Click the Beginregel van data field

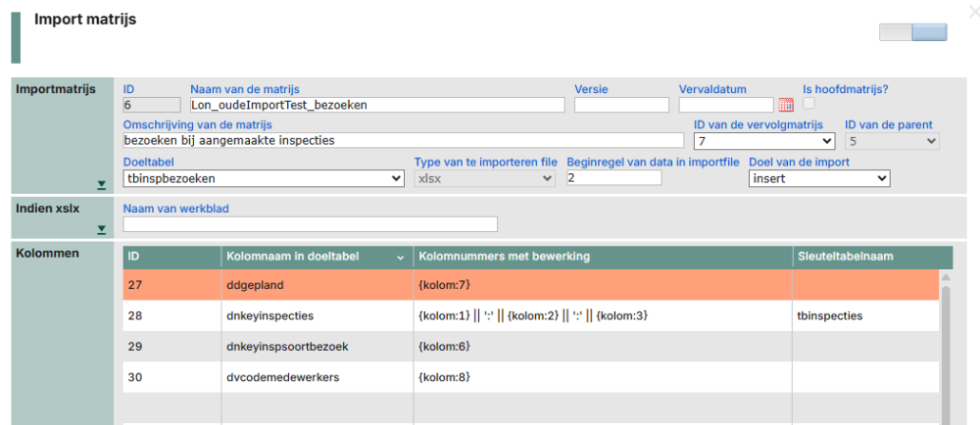tap(654, 178)
